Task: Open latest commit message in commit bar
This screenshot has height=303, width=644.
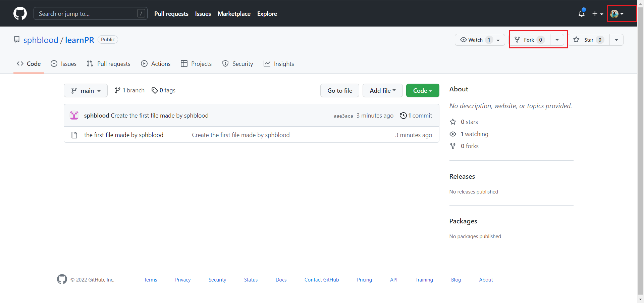Action: pos(160,116)
